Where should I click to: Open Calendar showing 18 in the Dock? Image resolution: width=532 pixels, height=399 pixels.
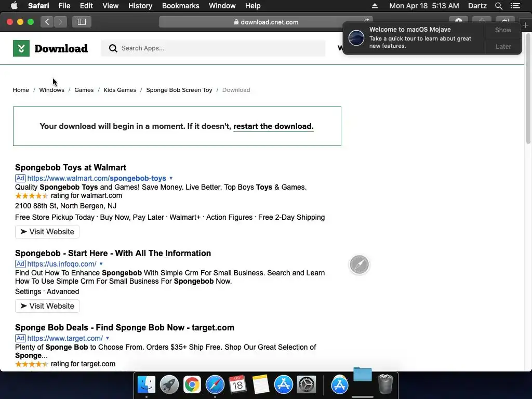tap(237, 385)
